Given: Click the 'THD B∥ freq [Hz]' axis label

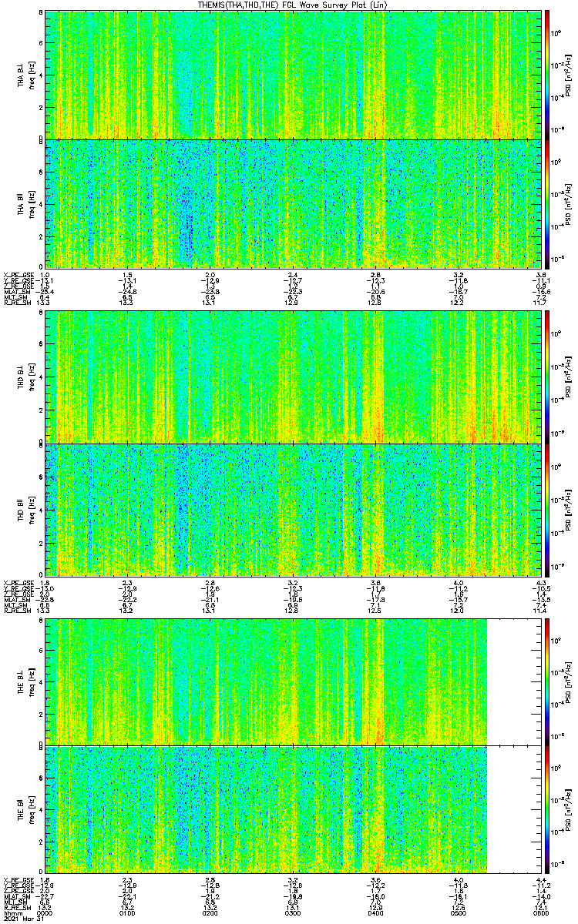Looking at the screenshot, I should (x=25, y=509).
